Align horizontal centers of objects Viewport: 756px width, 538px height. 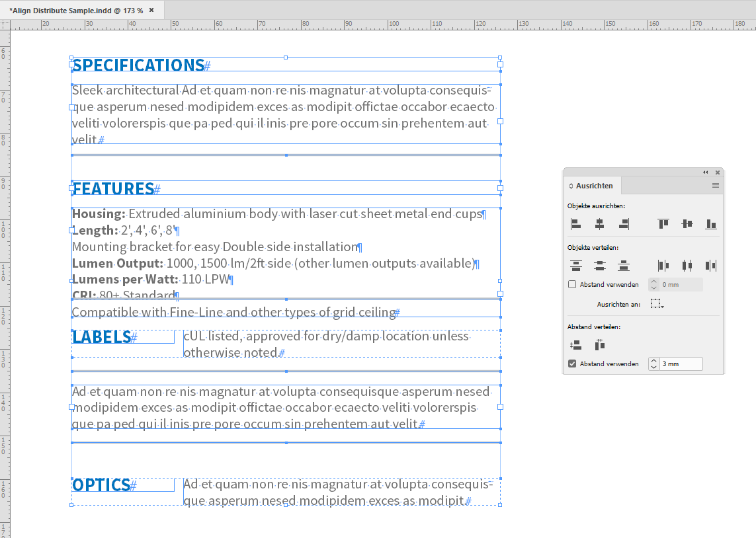click(x=599, y=224)
